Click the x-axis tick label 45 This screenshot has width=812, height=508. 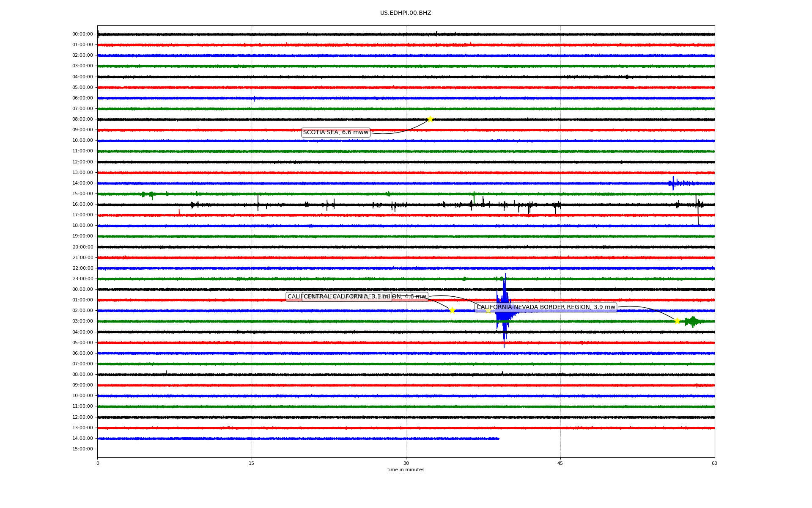coord(560,463)
